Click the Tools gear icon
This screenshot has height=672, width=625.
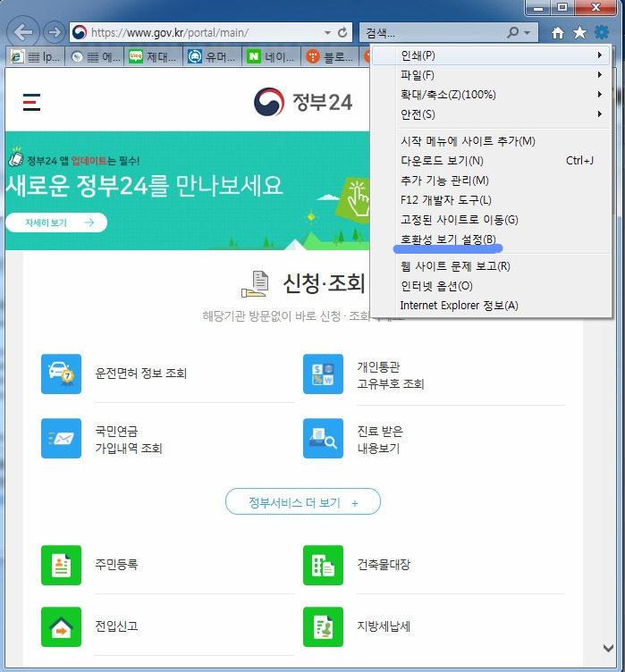[x=602, y=32]
